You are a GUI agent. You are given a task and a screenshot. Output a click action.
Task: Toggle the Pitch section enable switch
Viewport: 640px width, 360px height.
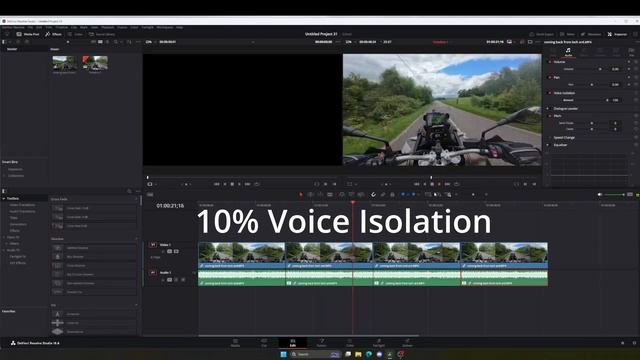[549, 116]
